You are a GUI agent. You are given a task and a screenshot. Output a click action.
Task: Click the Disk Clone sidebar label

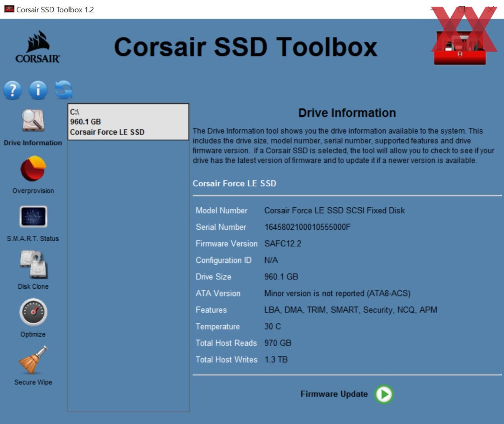click(33, 286)
